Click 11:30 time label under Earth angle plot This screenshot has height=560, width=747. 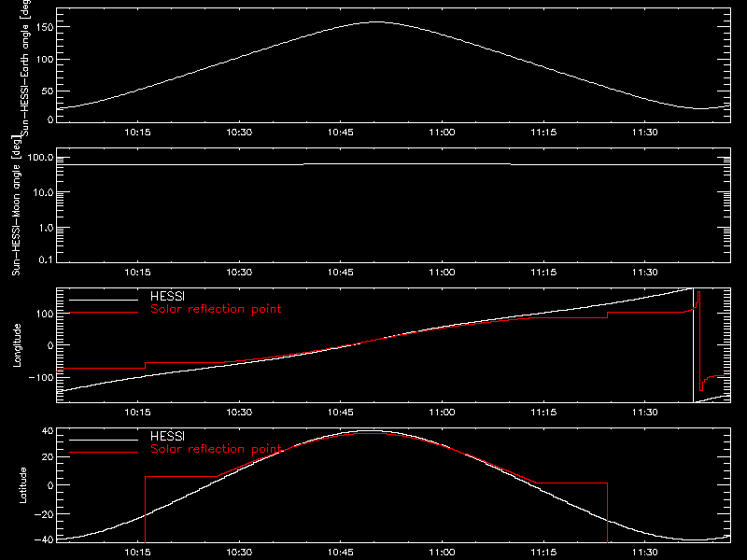pyautogui.click(x=645, y=133)
